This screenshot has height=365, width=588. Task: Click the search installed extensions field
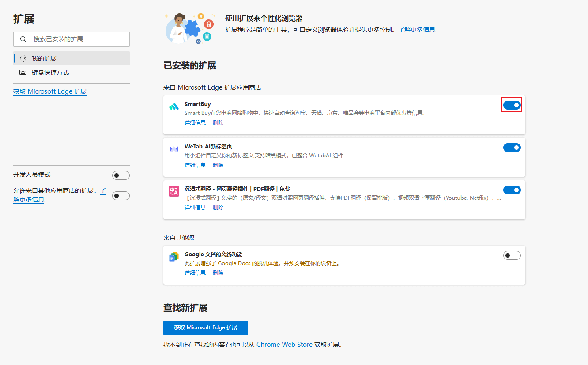[x=71, y=39]
